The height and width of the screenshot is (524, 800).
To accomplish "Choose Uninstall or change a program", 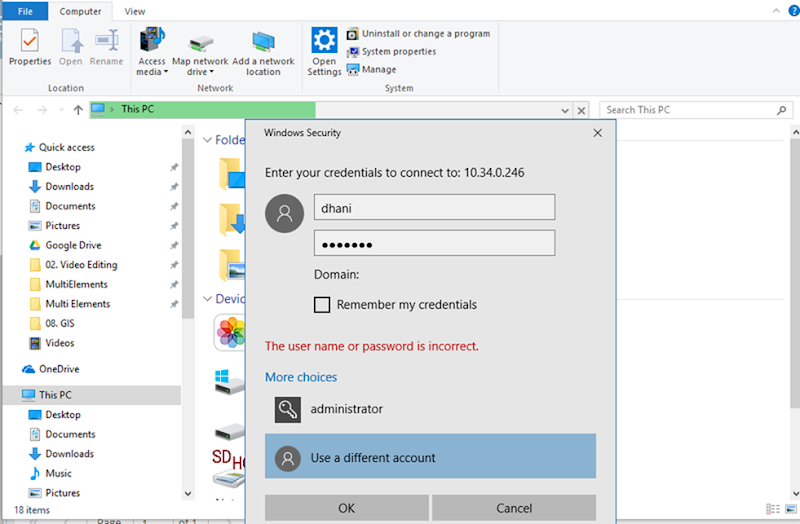I will [418, 34].
